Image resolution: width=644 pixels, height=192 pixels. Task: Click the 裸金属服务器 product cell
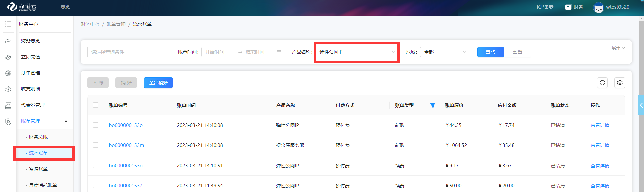click(x=290, y=145)
